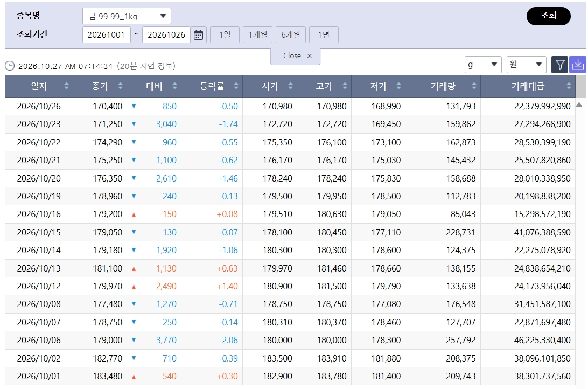Click high price 183,910 cell
588x389 pixels.
click(324, 358)
